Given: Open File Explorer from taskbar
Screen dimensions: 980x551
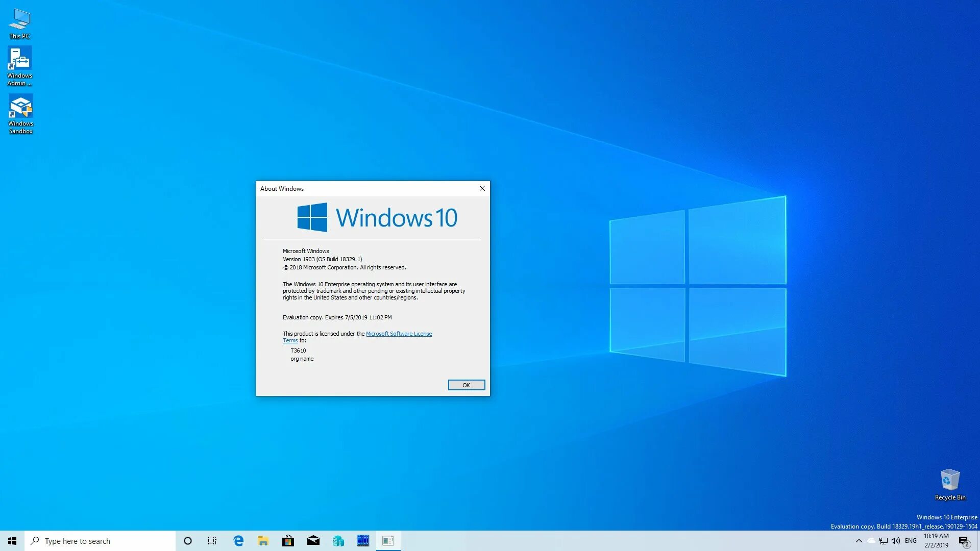Looking at the screenshot, I should [x=263, y=541].
